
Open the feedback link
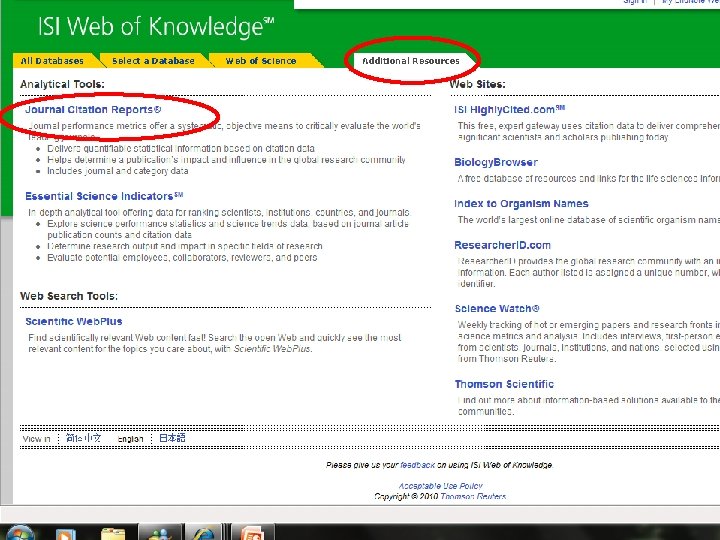(x=417, y=465)
